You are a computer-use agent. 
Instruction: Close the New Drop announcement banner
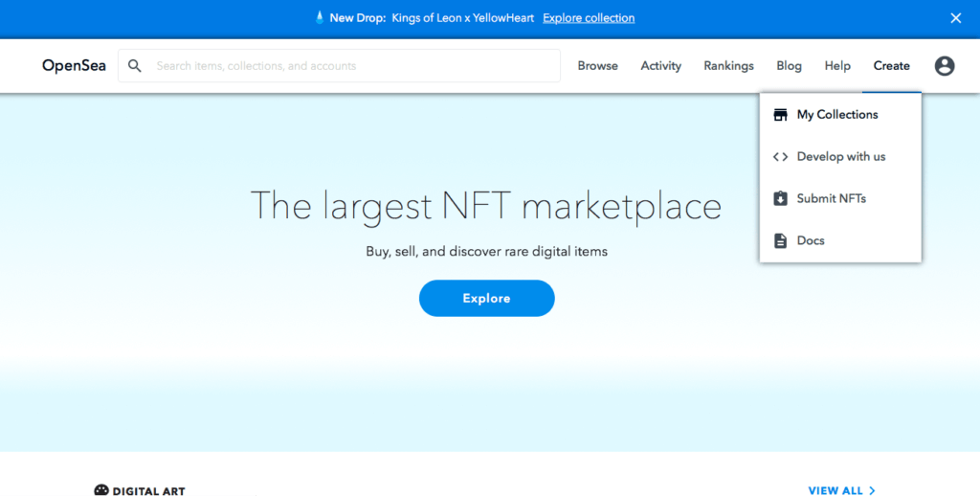coord(955,18)
